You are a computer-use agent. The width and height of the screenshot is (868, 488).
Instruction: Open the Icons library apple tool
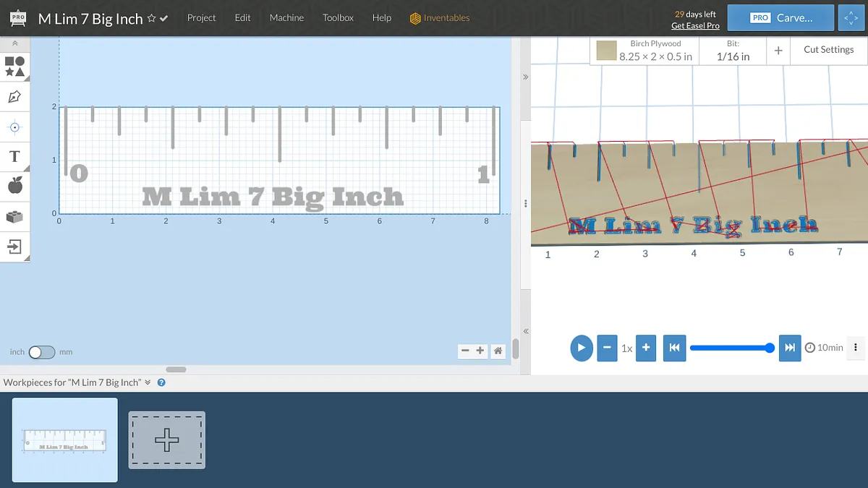14,187
